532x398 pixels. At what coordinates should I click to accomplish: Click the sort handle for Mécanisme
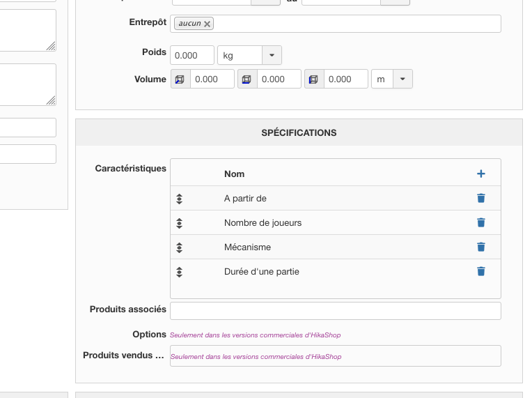pyautogui.click(x=180, y=247)
